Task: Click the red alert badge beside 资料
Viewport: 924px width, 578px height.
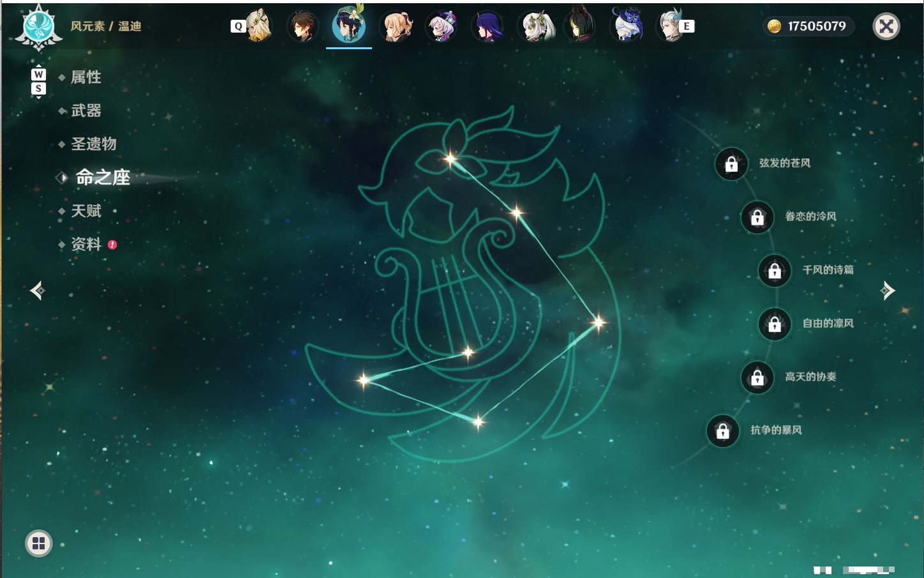Action: [x=112, y=245]
